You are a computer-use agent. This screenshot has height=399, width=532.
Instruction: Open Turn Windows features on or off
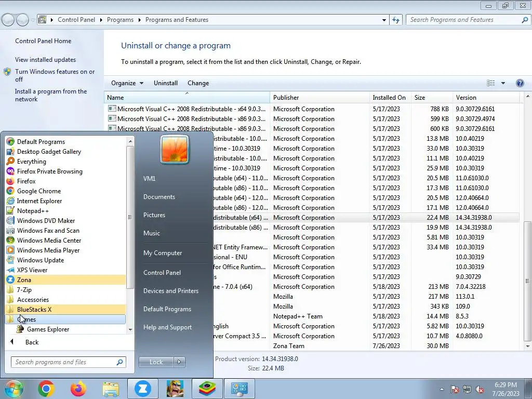[55, 75]
